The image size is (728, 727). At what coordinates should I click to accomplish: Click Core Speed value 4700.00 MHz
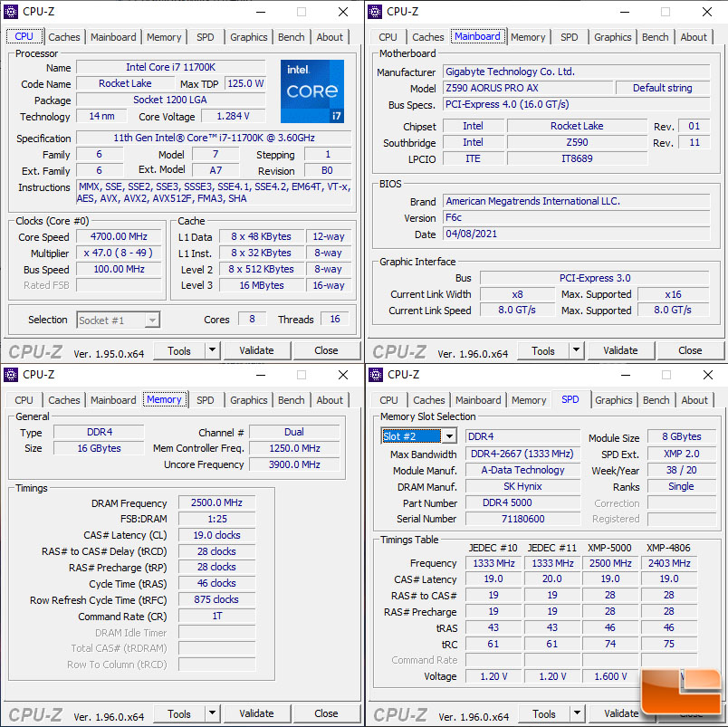[119, 237]
